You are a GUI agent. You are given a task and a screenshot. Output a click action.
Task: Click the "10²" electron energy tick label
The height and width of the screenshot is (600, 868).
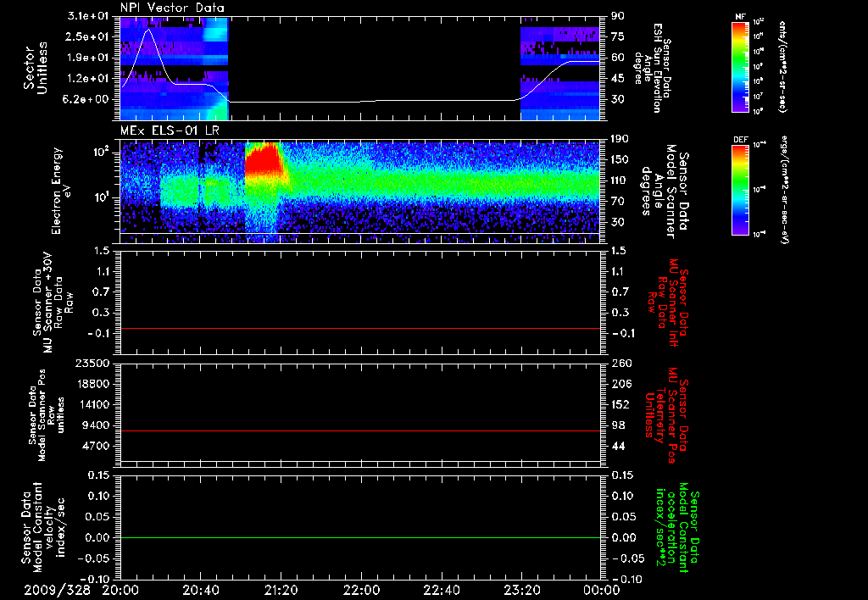(102, 152)
